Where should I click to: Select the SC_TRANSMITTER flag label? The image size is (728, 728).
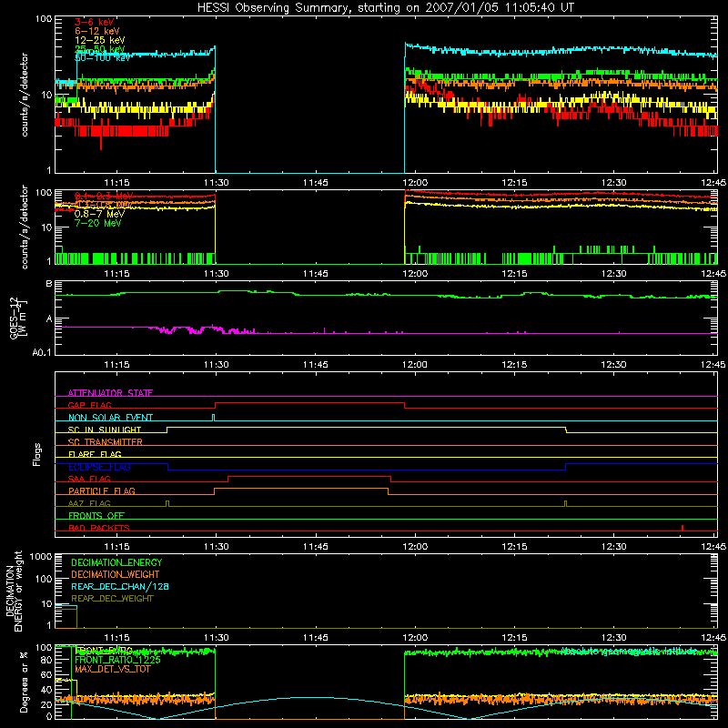pyautogui.click(x=105, y=442)
